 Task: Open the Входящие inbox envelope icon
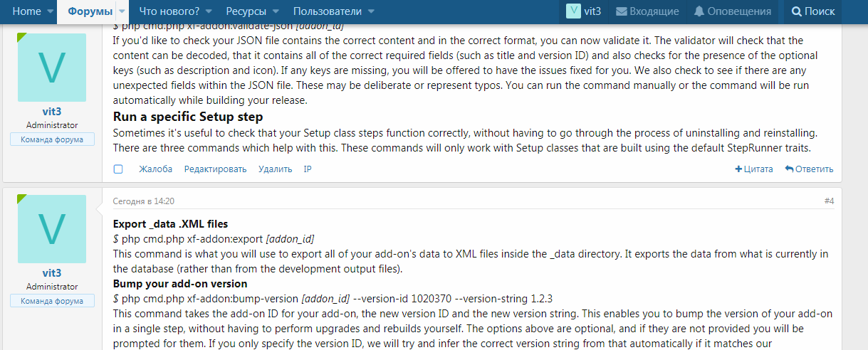tap(622, 11)
